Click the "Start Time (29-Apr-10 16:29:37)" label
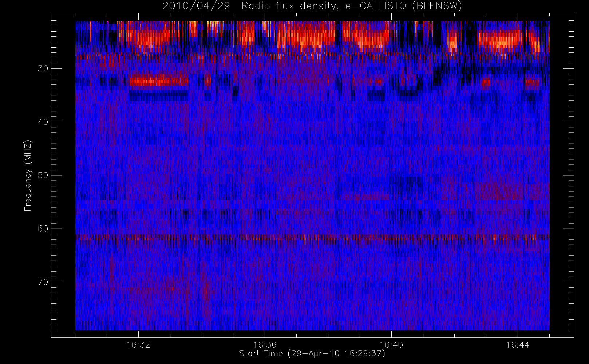This screenshot has height=364, width=589. pos(312,353)
